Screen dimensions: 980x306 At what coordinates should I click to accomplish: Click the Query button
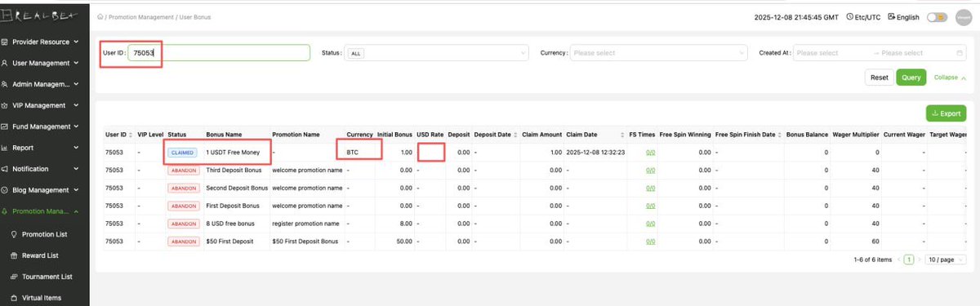pyautogui.click(x=911, y=78)
